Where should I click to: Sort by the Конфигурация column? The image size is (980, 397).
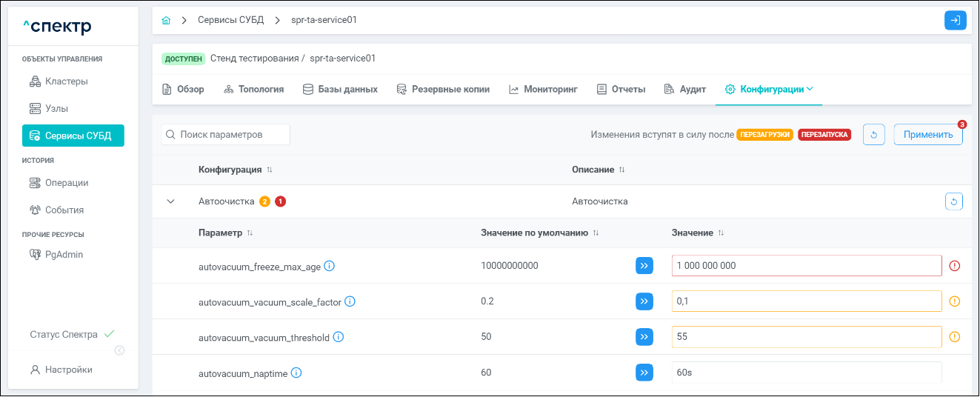[270, 170]
